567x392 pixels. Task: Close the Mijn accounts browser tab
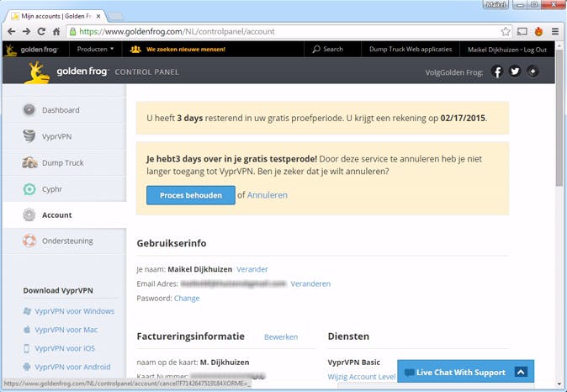[98, 16]
